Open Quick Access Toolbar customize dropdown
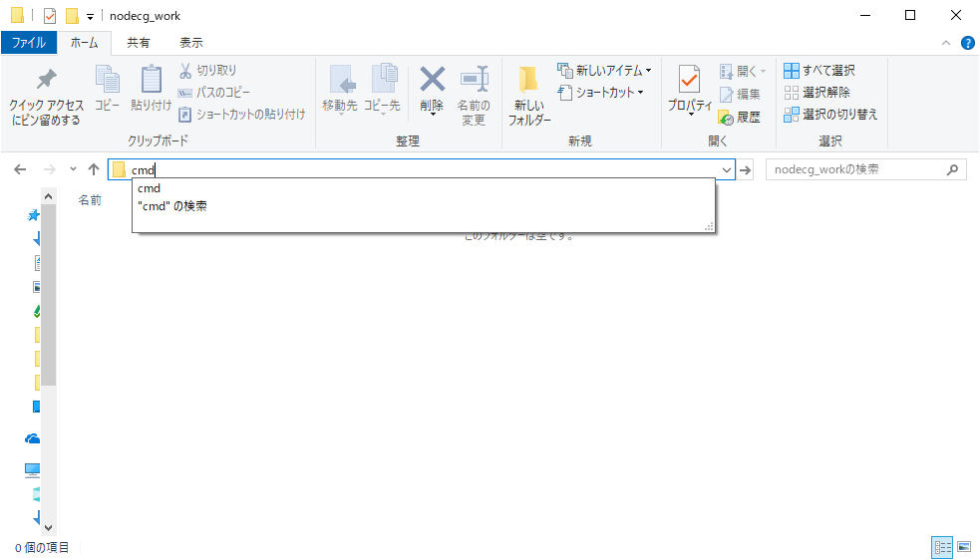 coord(90,17)
